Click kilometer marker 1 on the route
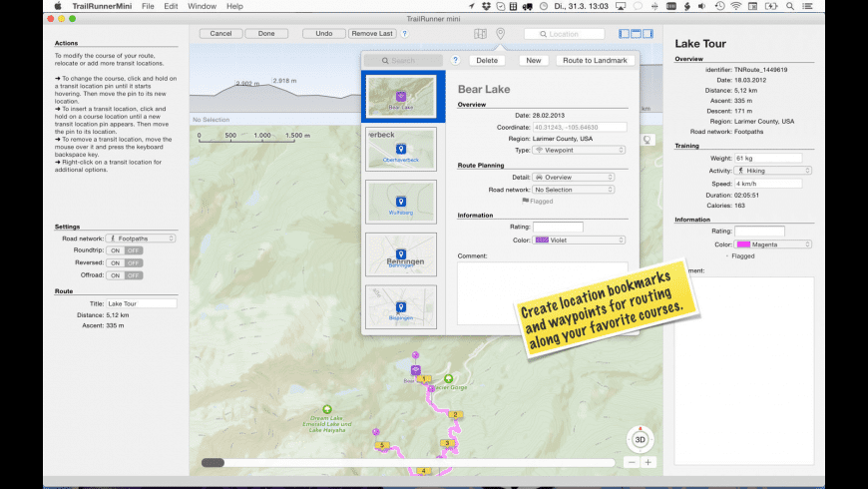 click(424, 379)
